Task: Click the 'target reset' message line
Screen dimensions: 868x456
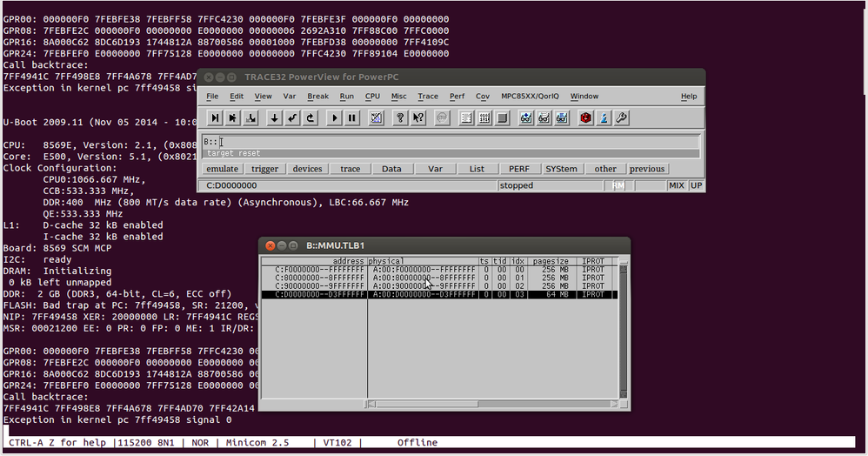Action: click(x=451, y=153)
